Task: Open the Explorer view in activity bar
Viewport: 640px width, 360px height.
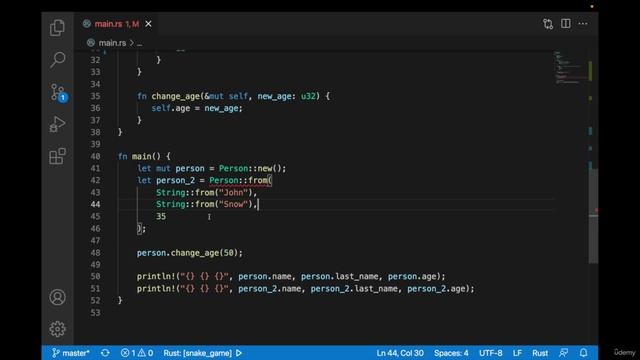Action: tap(57, 28)
